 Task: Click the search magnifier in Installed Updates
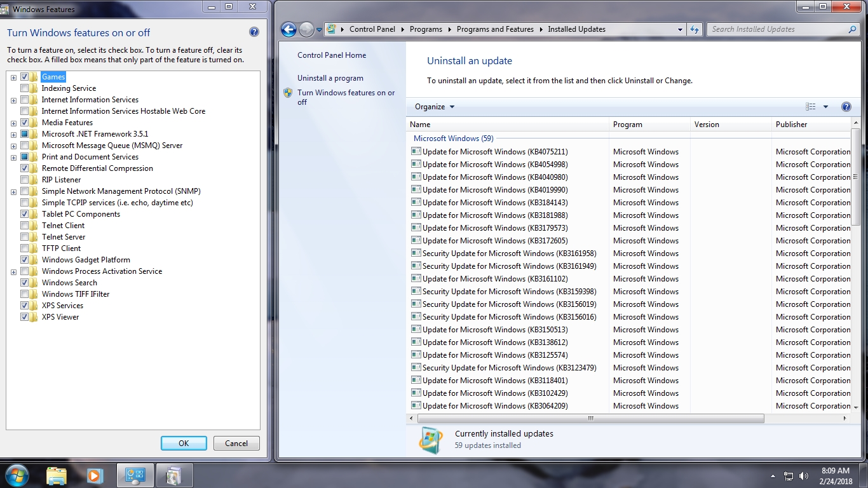coord(853,29)
